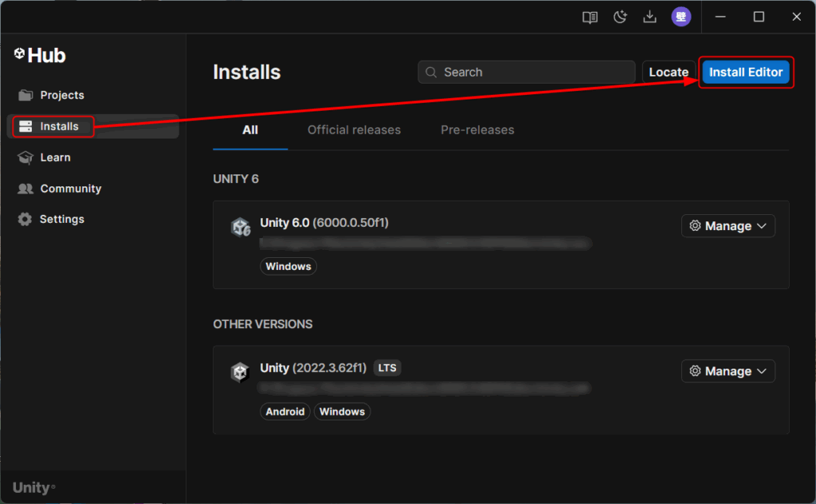
Task: Click the Unity Hub logo
Action: [x=40, y=55]
